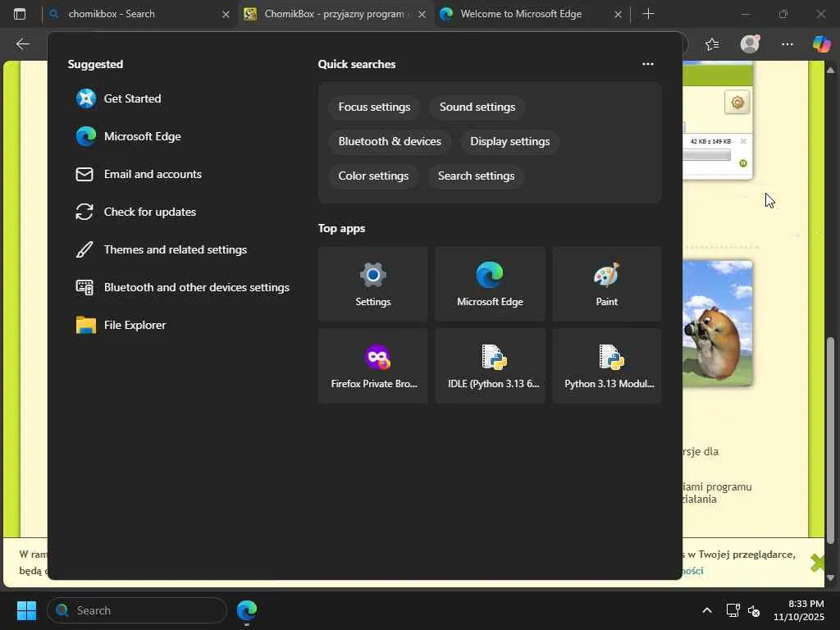The image size is (840, 630).
Task: Launch Microsoft Edge tile in Top apps
Action: click(x=490, y=284)
